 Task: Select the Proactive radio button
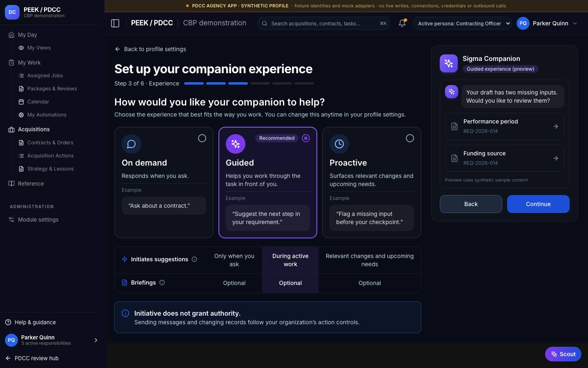point(410,138)
